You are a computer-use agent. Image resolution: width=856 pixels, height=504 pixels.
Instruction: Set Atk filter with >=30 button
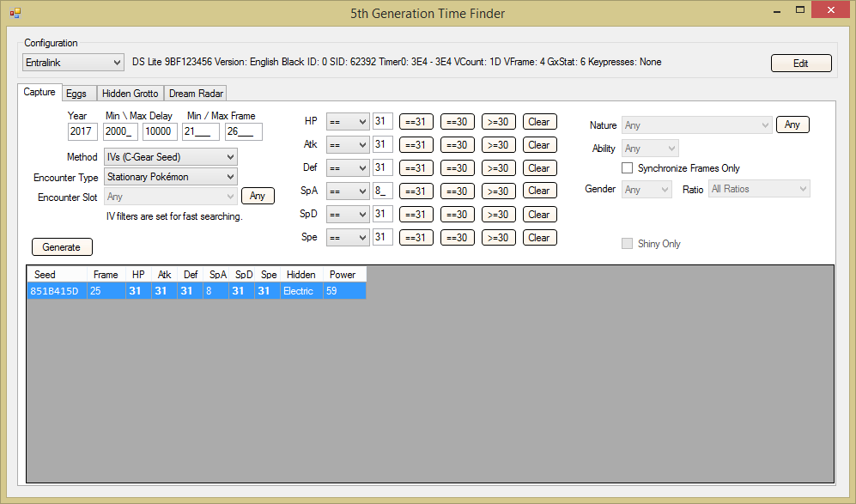(499, 145)
